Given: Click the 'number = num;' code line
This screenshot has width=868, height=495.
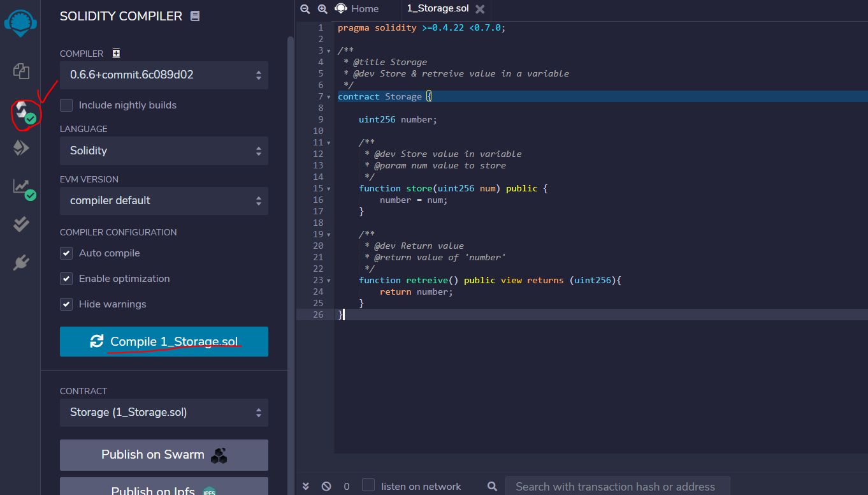Looking at the screenshot, I should [x=414, y=200].
